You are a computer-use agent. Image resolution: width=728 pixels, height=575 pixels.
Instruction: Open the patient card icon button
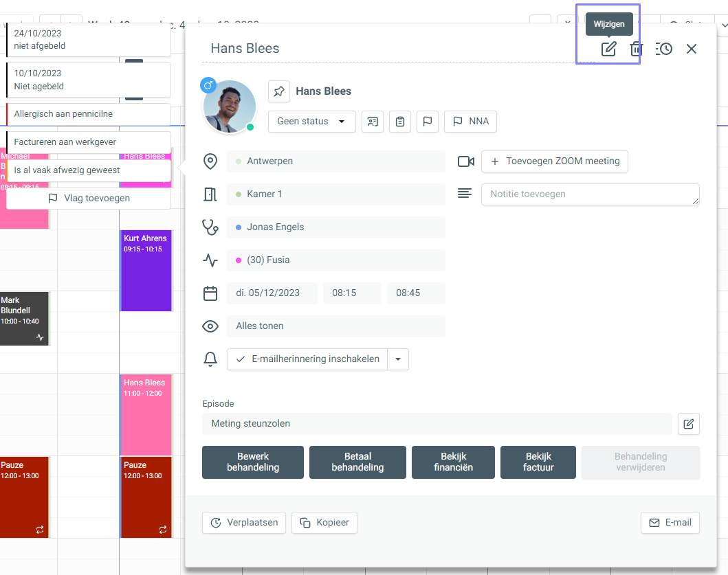[373, 122]
